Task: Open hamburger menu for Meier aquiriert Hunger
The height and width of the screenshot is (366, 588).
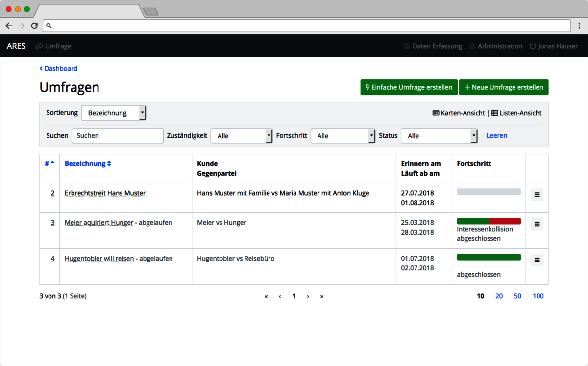Action: [537, 224]
